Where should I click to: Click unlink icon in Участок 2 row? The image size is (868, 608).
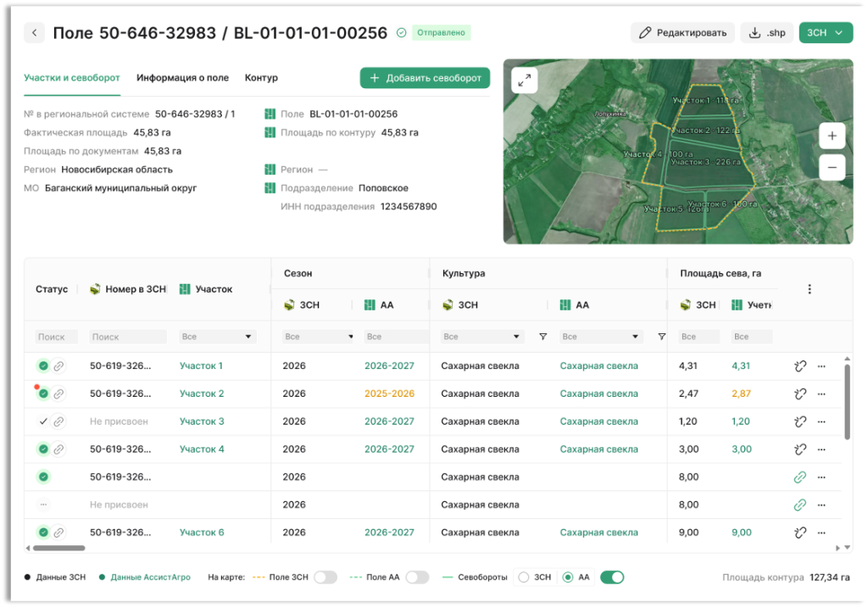(x=800, y=393)
